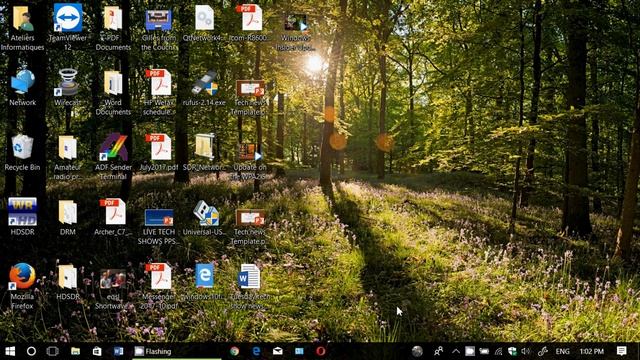Open the Windows Start menu

click(10, 351)
